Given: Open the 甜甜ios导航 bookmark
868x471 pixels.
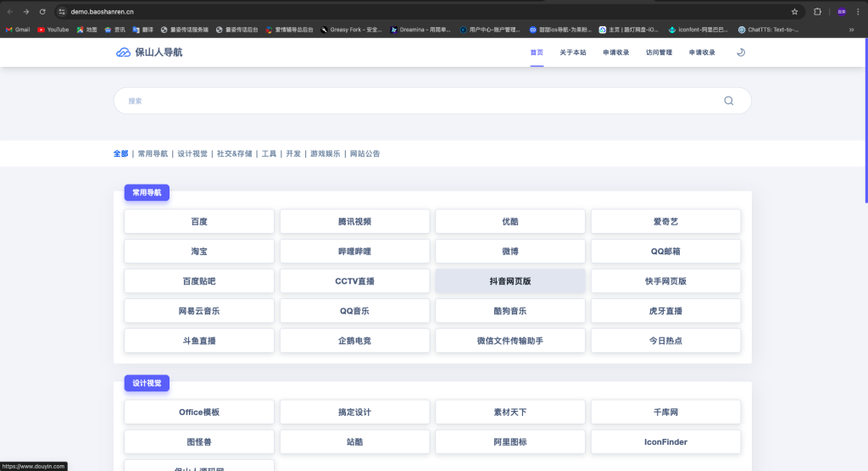Looking at the screenshot, I should [560, 30].
